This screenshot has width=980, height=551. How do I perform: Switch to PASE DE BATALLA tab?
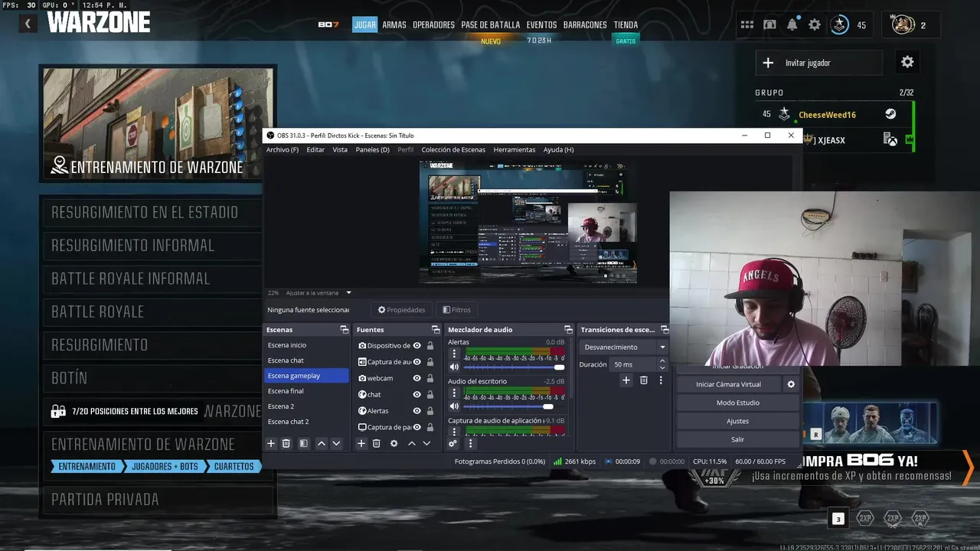[x=490, y=24]
